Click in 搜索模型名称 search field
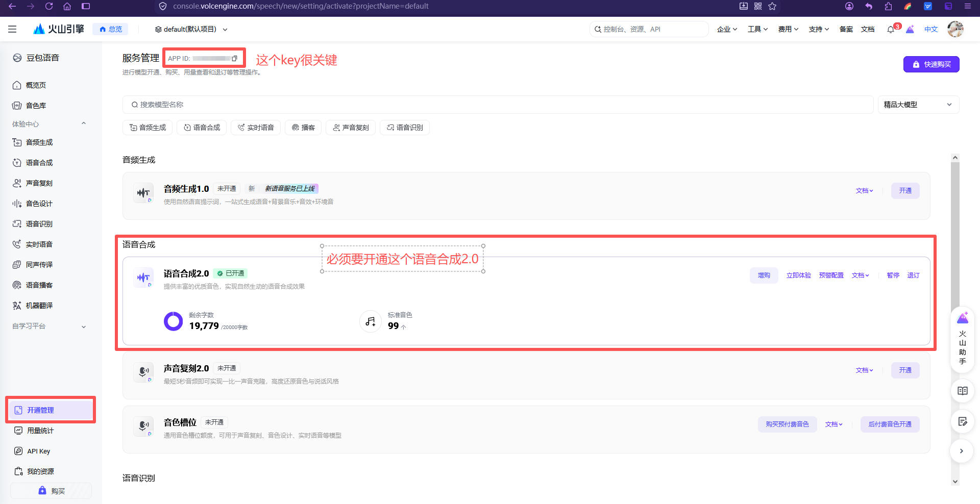Viewport: 980px width, 504px height. pos(498,105)
